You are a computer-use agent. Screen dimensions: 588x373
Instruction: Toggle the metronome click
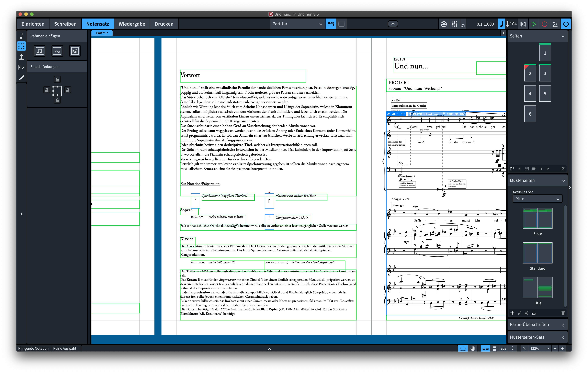coord(555,24)
